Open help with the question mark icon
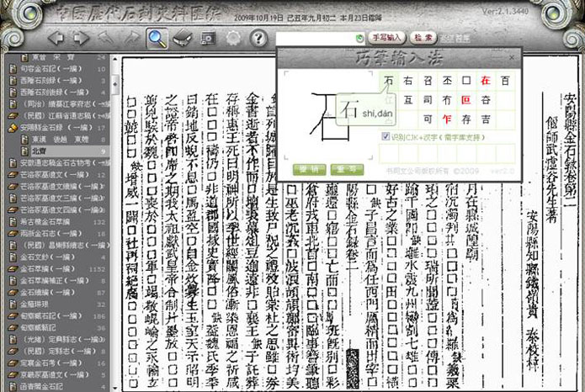This screenshot has height=392, width=585. click(x=258, y=38)
